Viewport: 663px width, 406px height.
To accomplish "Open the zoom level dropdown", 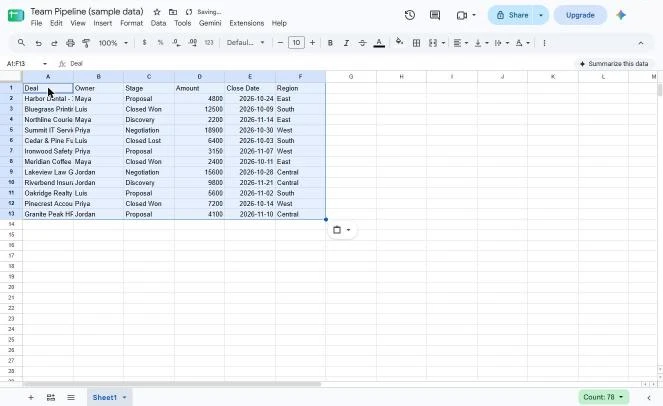I will [x=113, y=43].
